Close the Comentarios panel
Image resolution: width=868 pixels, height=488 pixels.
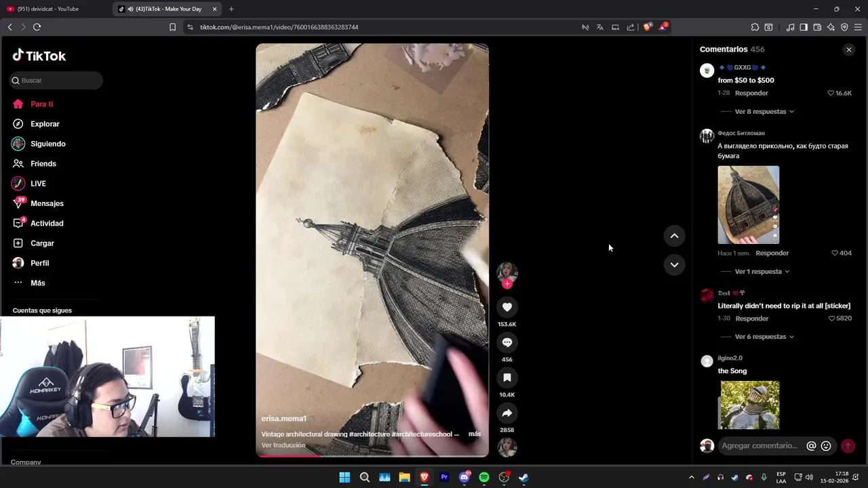click(x=848, y=49)
